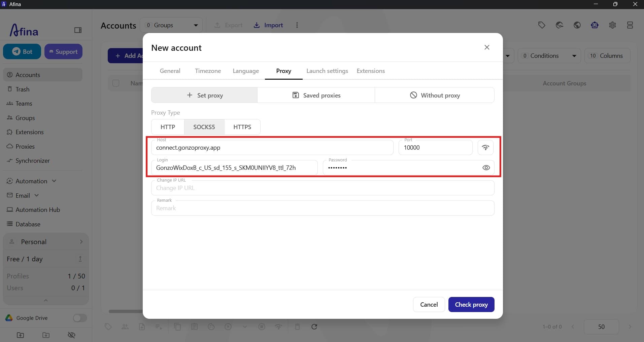Image resolution: width=644 pixels, height=342 pixels.
Task: Open the Groups dropdown
Action: click(x=171, y=25)
